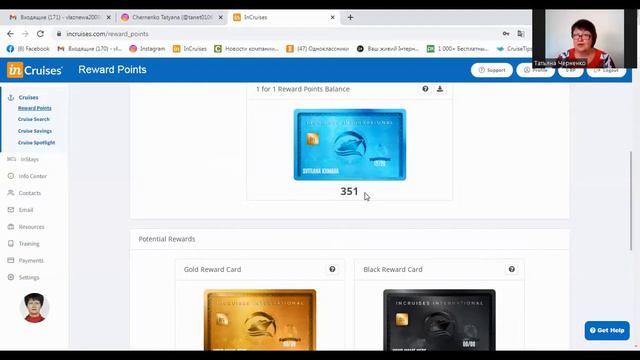Click the Resources sidebar icon

11,227
